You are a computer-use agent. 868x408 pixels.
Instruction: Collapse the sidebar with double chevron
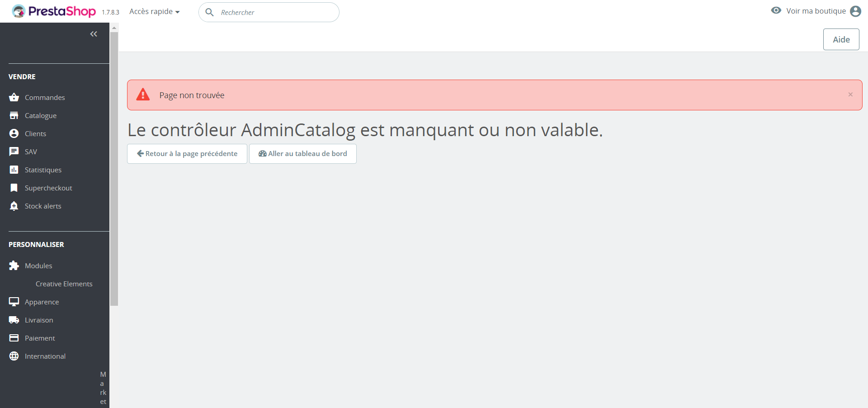coord(94,34)
